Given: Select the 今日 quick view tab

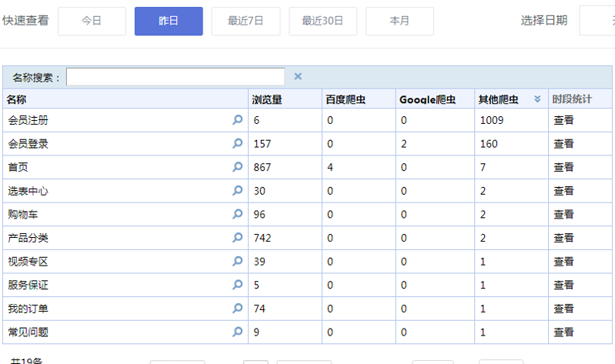Looking at the screenshot, I should click(x=92, y=22).
